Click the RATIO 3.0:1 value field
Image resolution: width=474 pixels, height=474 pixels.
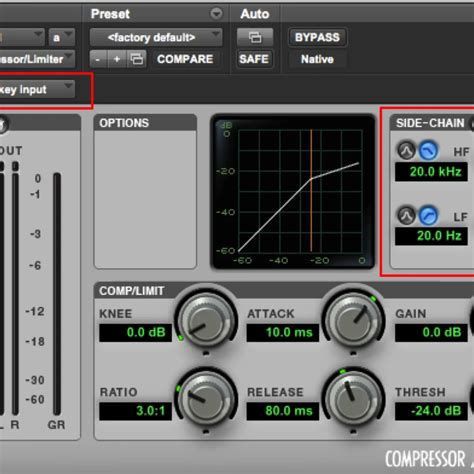coord(135,411)
